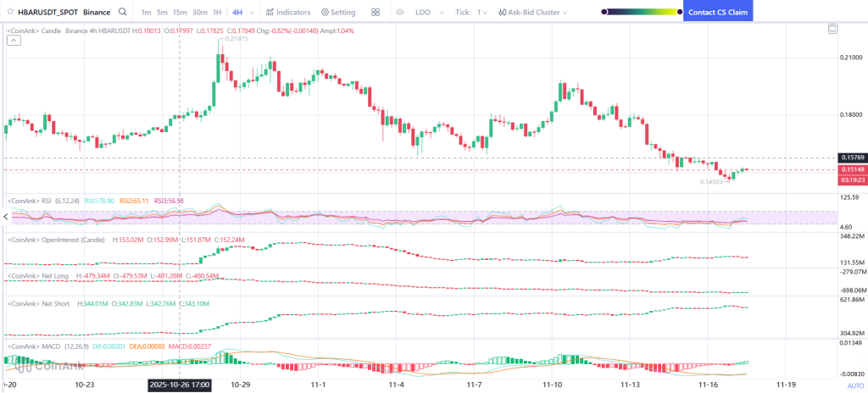Click the DEA:0.00083 value
Viewport: 868px width, 393px height.
click(x=149, y=346)
